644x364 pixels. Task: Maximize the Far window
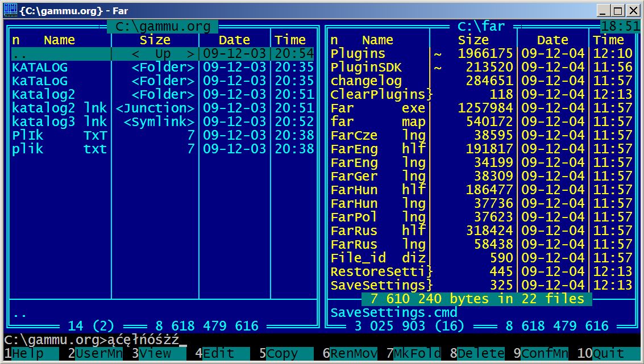618,10
